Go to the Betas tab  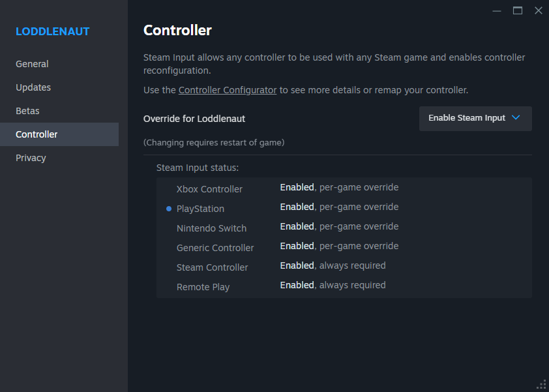click(x=28, y=111)
